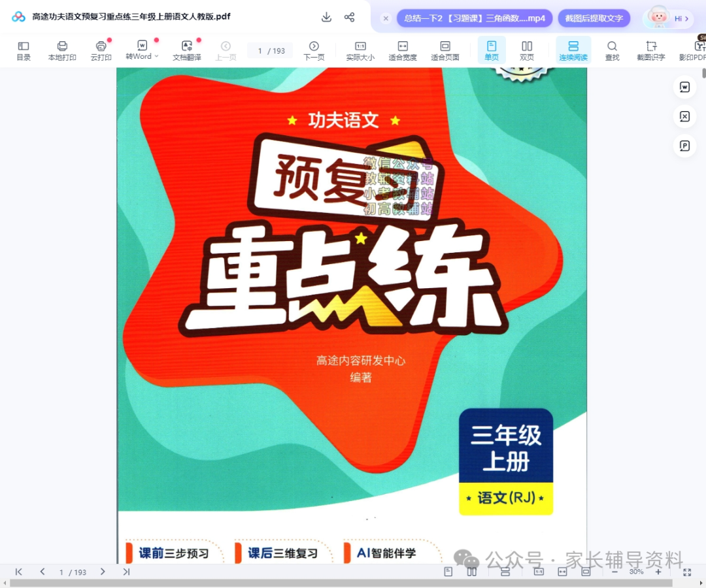Go to previous page with 上一页
706x588 pixels.
[226, 51]
